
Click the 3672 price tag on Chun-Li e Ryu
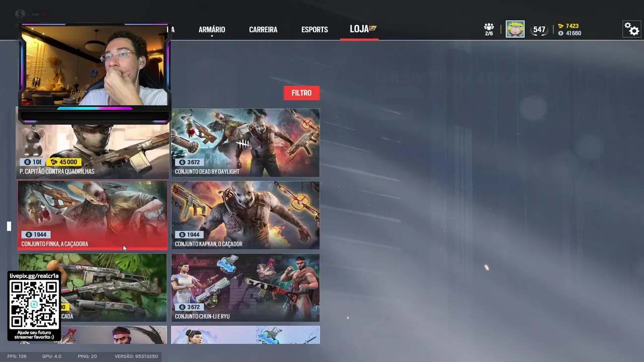click(189, 307)
